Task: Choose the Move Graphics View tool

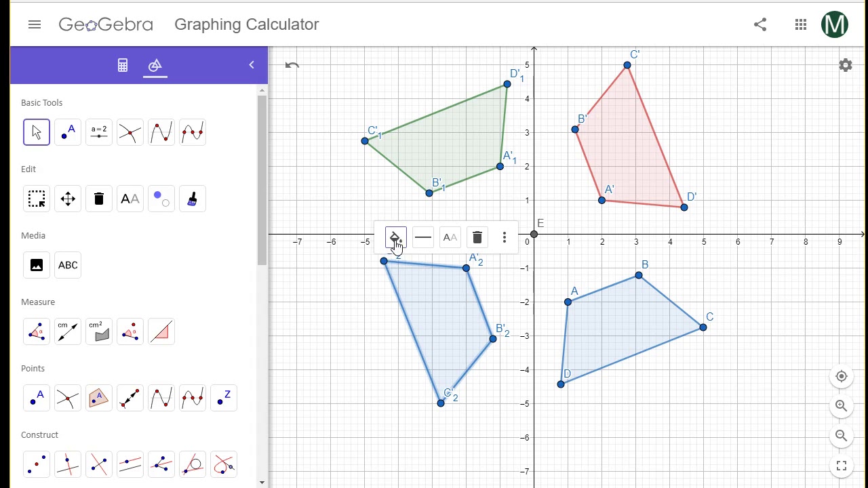Action: (68, 199)
